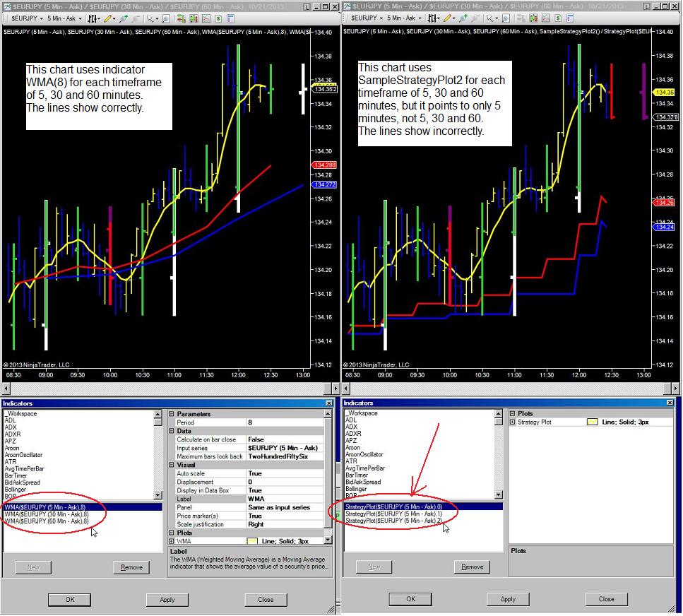Select WMA($EURJPY (5 Min - Ask),8) list entry
Image resolution: width=683 pixels, height=616 pixels.
click(x=83, y=507)
